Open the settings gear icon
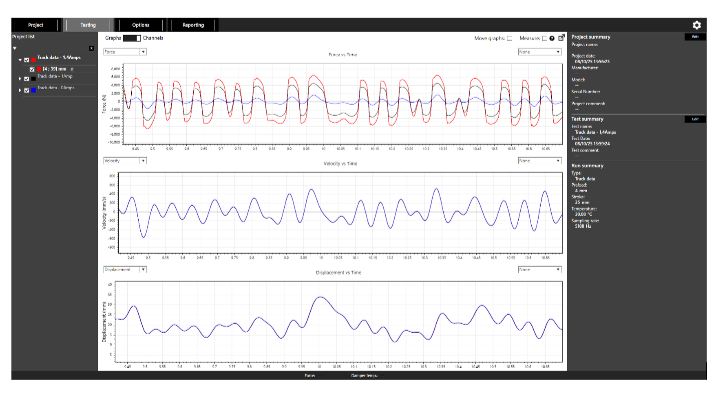725x406 pixels. point(696,25)
